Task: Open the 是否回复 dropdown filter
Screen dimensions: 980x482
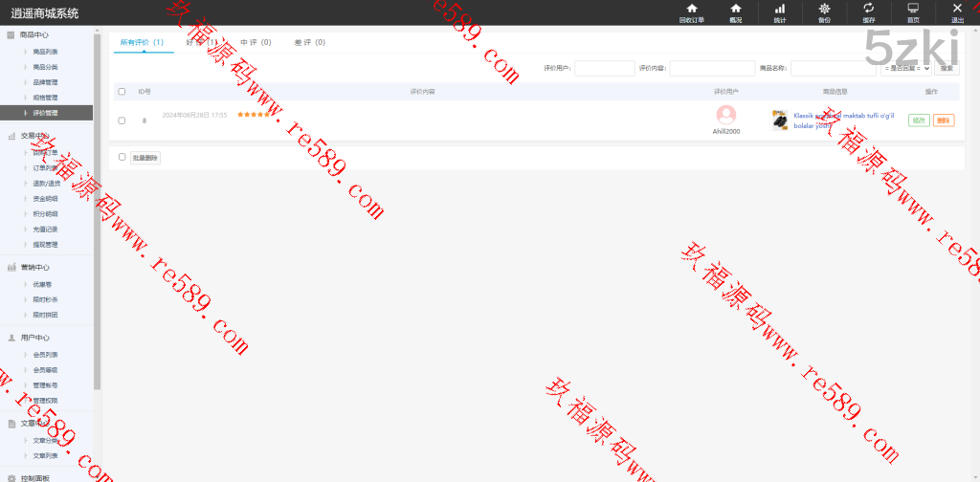Action: click(905, 68)
